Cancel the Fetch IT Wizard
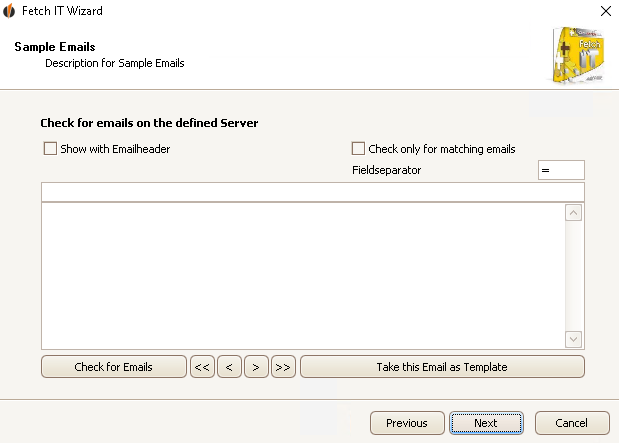The width and height of the screenshot is (619, 443). (572, 423)
